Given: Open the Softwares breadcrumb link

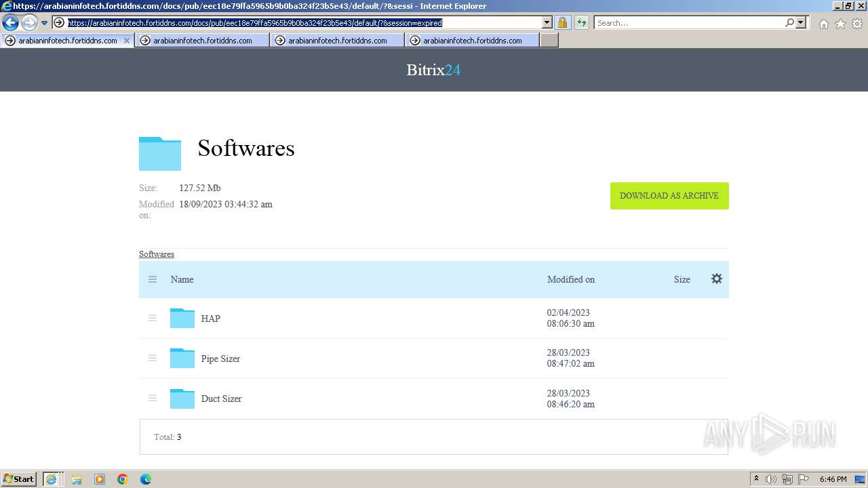Looking at the screenshot, I should coord(157,254).
